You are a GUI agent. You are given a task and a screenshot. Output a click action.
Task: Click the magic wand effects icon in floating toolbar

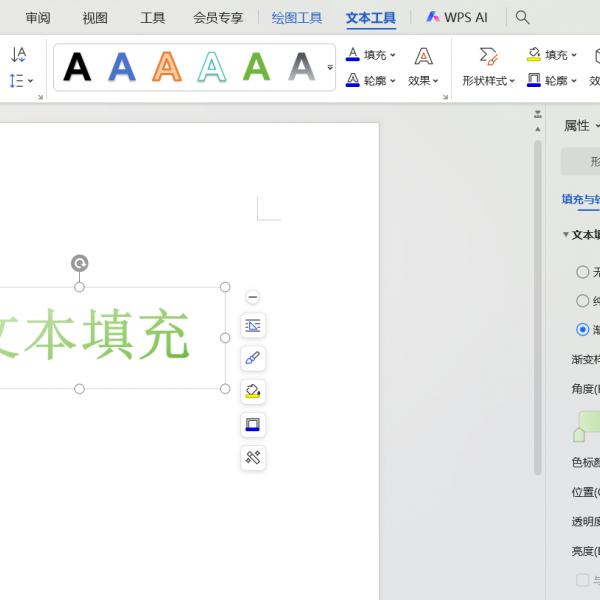click(253, 458)
